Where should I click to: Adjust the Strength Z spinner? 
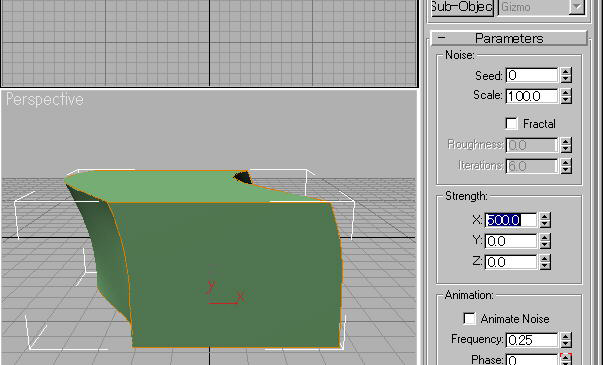pyautogui.click(x=545, y=262)
